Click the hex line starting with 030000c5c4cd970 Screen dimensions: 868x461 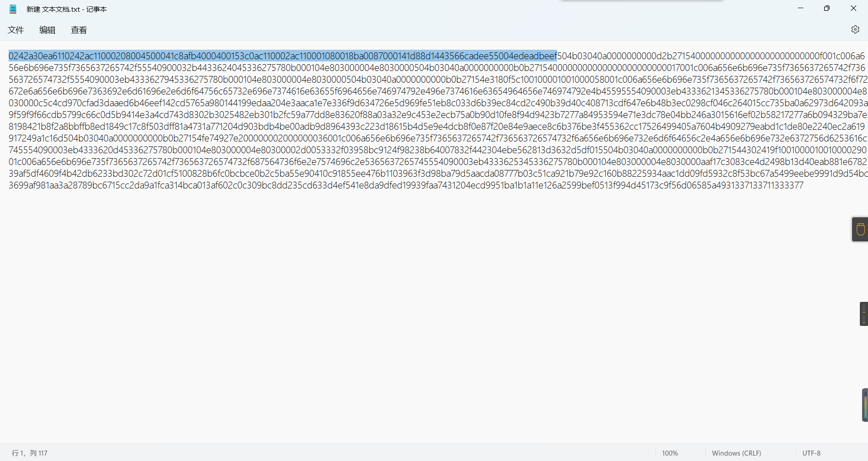(x=438, y=103)
